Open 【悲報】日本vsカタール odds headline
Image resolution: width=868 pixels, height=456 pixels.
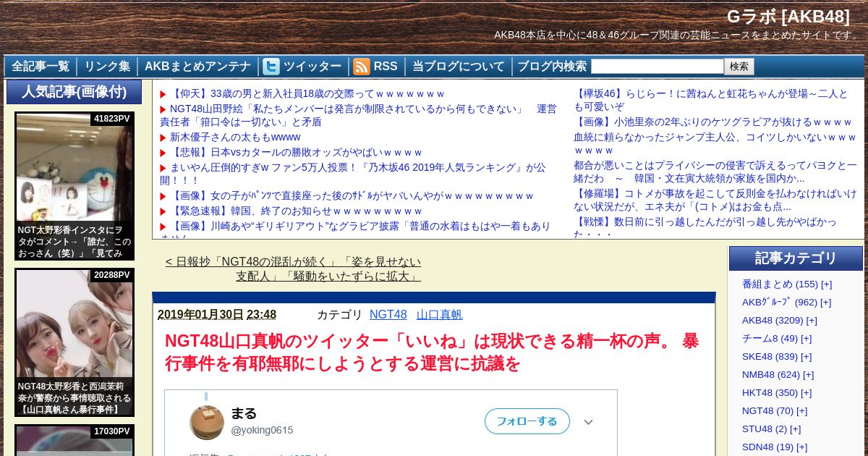pyautogui.click(x=296, y=152)
